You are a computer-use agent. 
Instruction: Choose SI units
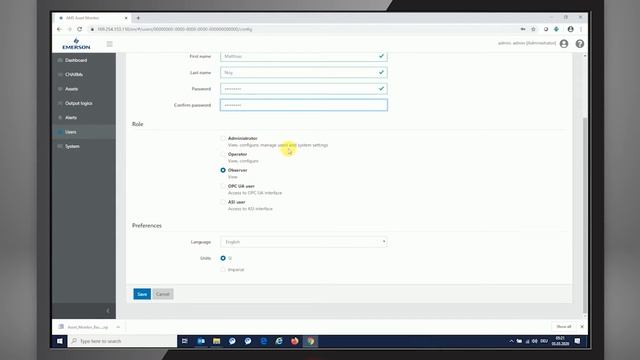coord(223,258)
